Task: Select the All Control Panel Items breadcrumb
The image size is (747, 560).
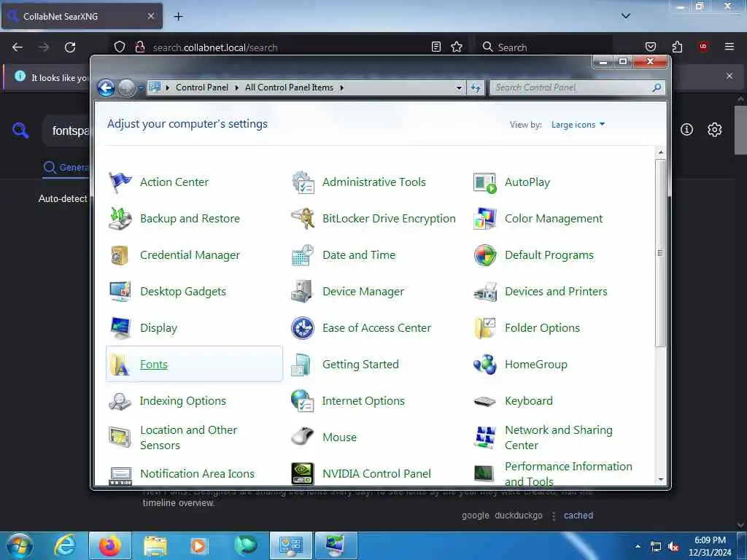Action: pyautogui.click(x=289, y=87)
